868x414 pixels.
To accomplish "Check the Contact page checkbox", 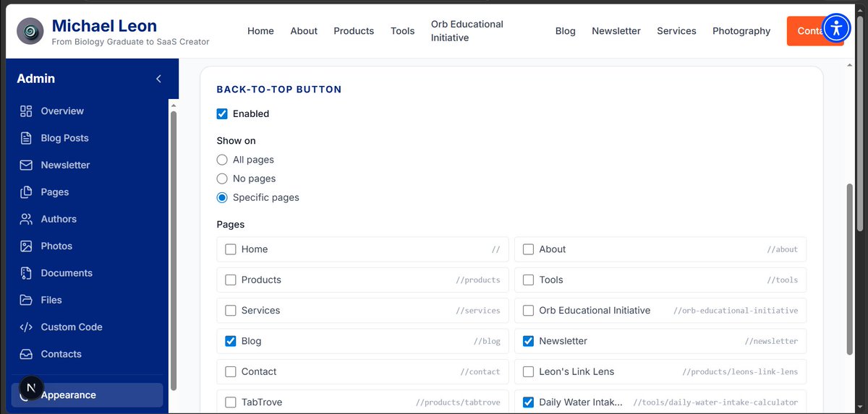I will pos(231,371).
